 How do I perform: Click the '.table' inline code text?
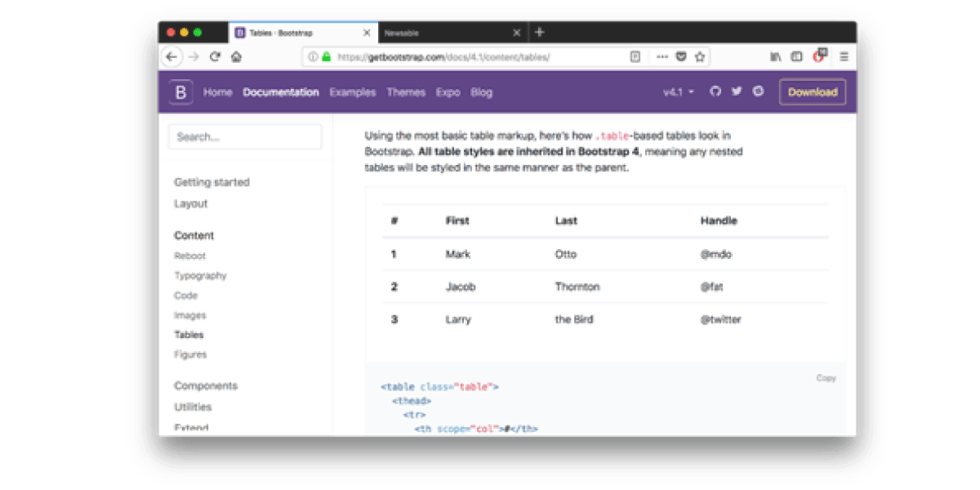[612, 136]
